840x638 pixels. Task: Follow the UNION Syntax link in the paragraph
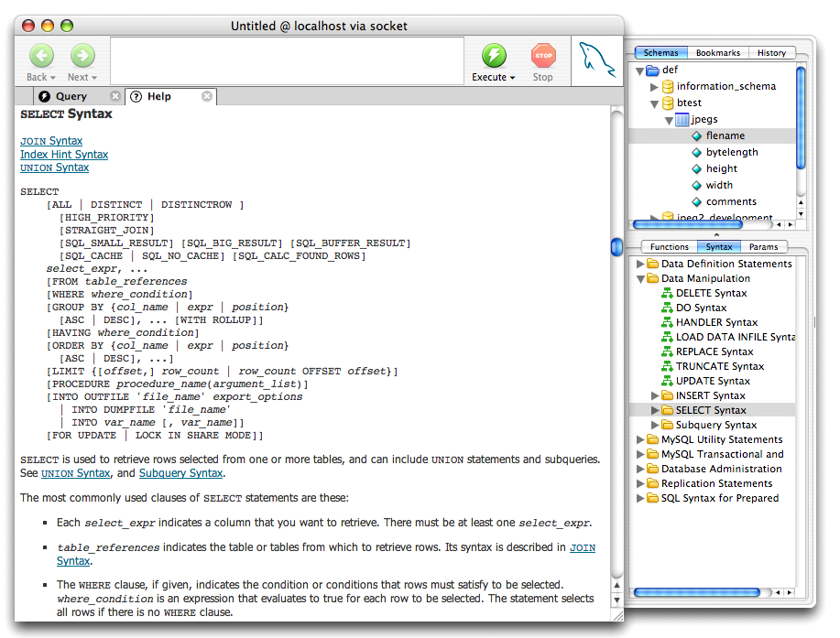point(75,473)
